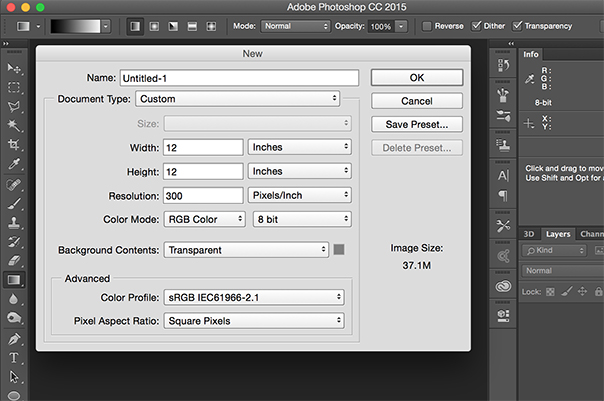Viewport: 604px width, 401px height.
Task: Open the Document Type dropdown
Action: (x=238, y=99)
